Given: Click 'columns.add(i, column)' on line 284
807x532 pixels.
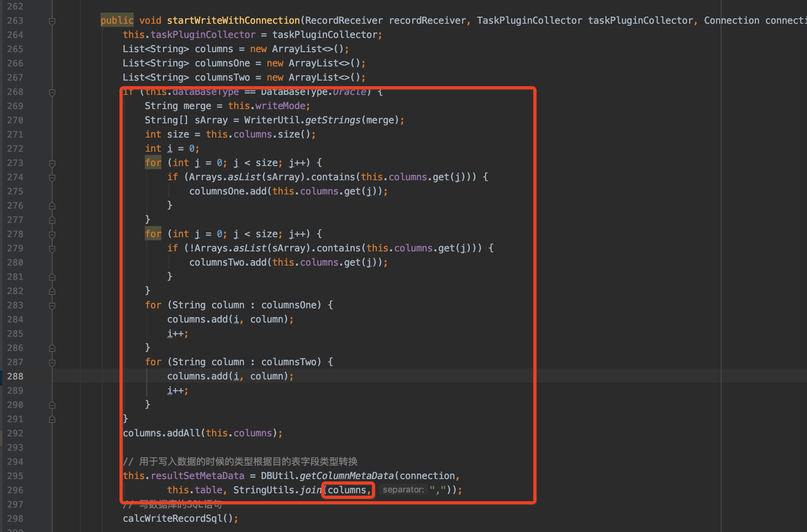Looking at the screenshot, I should point(227,319).
